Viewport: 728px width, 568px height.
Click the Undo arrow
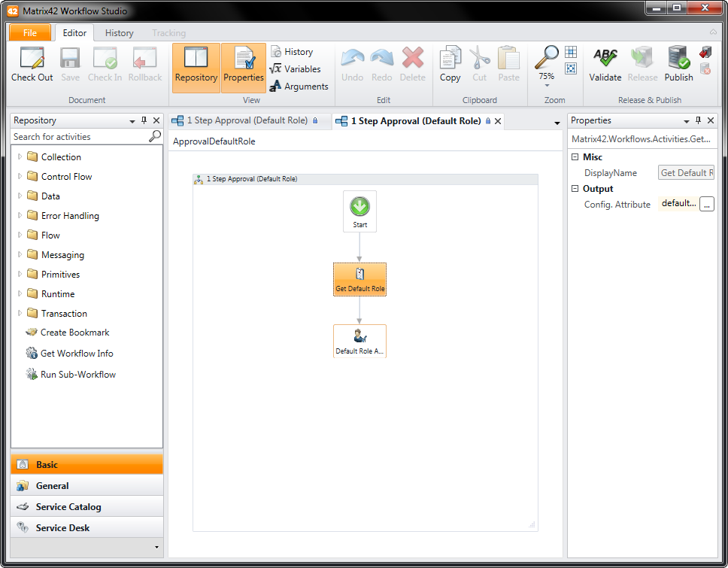click(x=353, y=58)
